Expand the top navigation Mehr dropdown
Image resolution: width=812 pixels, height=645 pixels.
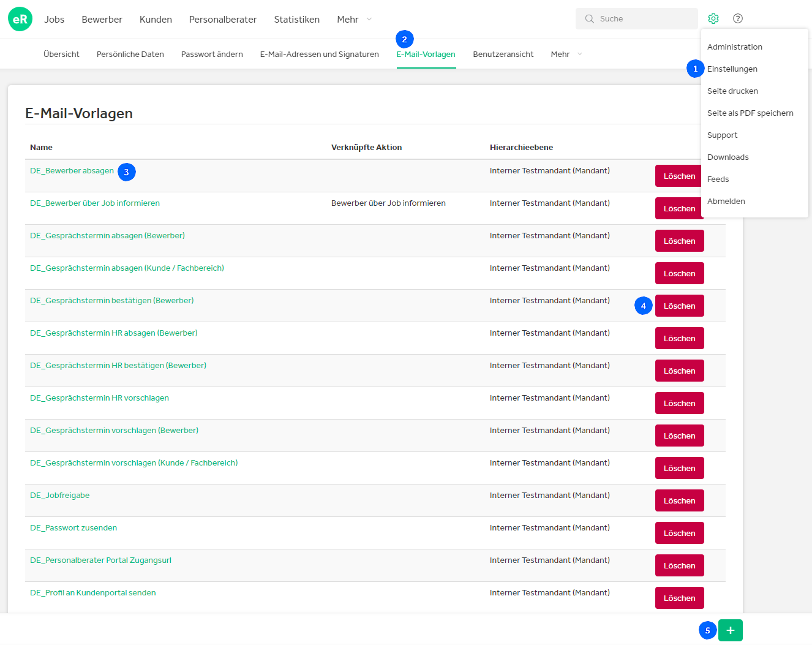355,20
